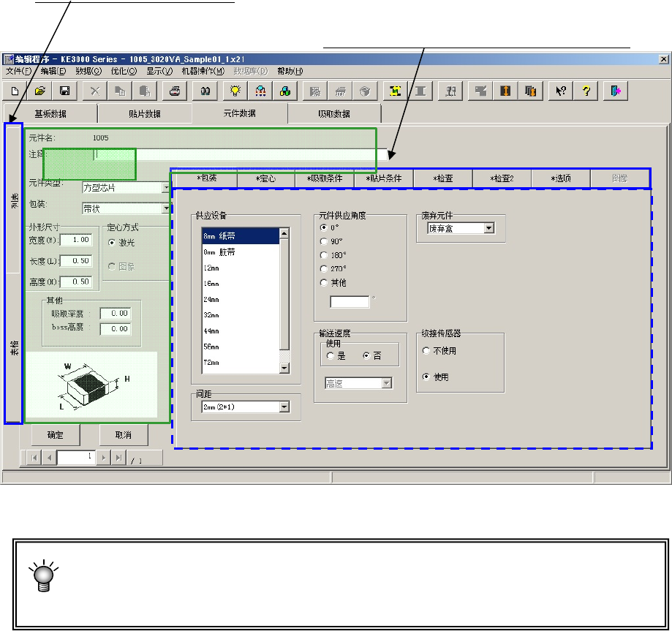Open a file with the folder icon
The width and height of the screenshot is (672, 631).
tap(40, 91)
